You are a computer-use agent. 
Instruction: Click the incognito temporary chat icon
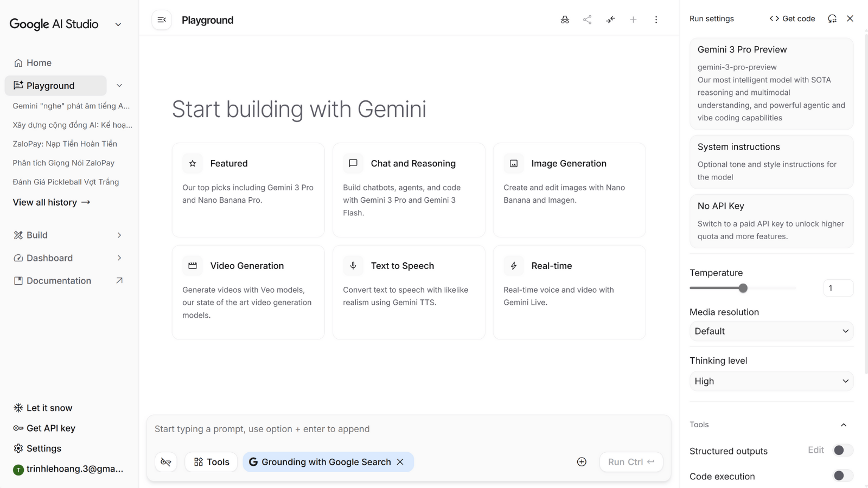pos(565,20)
